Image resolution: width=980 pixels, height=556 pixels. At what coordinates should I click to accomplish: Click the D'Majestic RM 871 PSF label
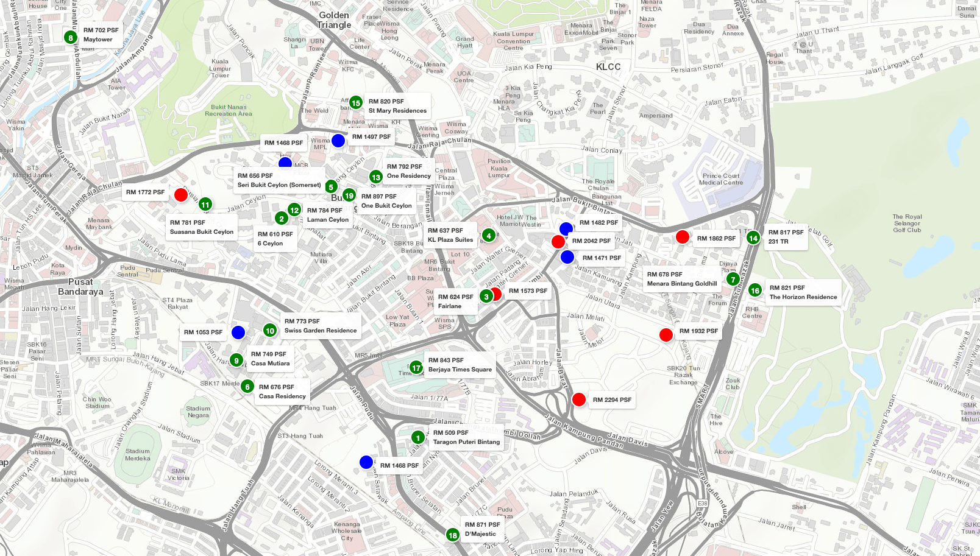482,529
